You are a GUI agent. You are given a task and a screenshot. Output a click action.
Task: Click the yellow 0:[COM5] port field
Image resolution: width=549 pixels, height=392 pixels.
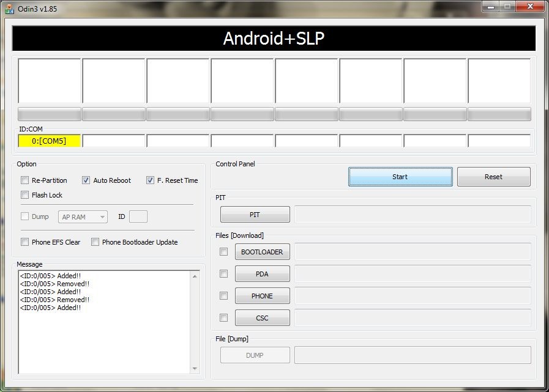pos(50,141)
